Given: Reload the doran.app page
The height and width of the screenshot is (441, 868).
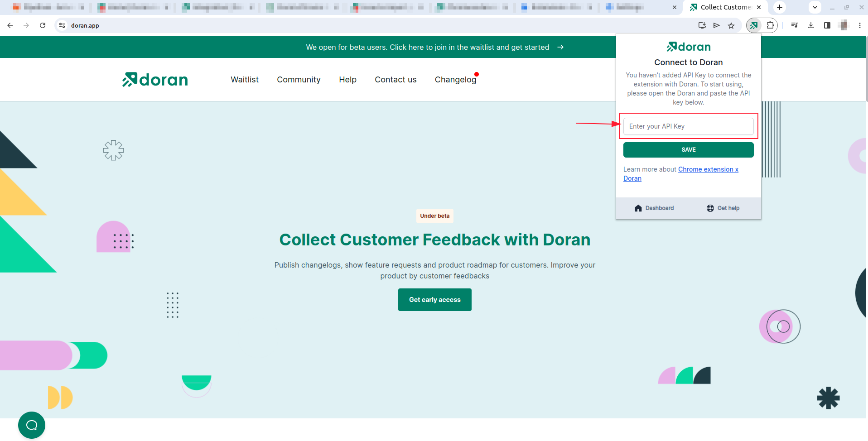Looking at the screenshot, I should click(43, 25).
